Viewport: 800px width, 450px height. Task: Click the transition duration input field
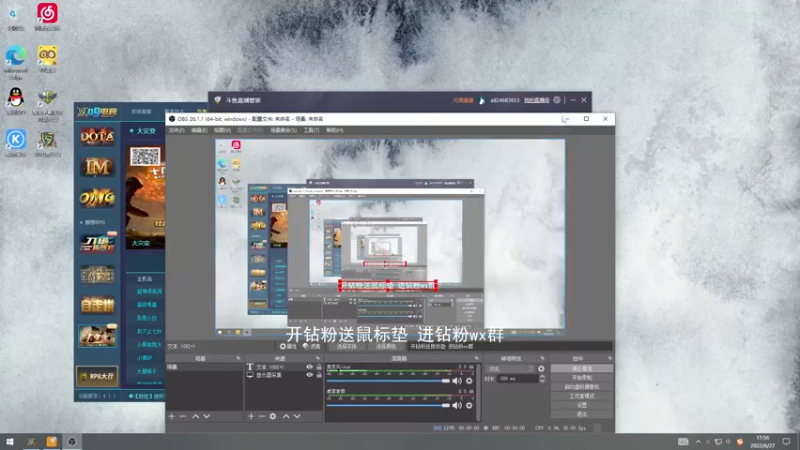click(x=517, y=379)
